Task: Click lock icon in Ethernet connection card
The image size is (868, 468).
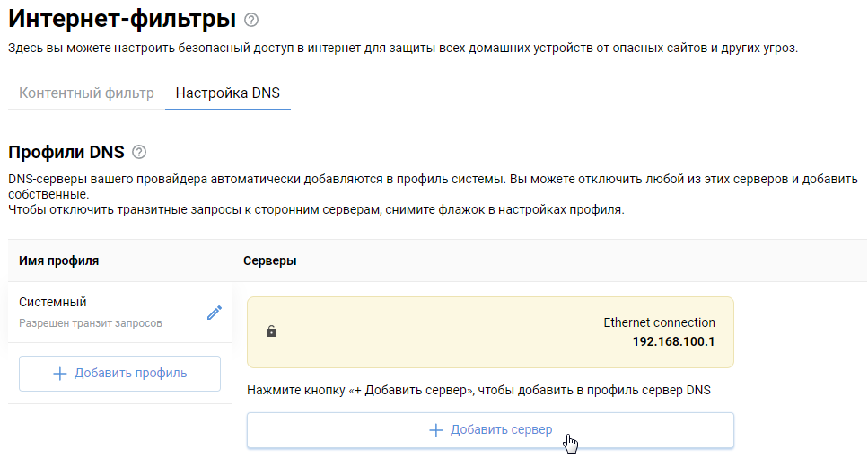Action: point(271,331)
